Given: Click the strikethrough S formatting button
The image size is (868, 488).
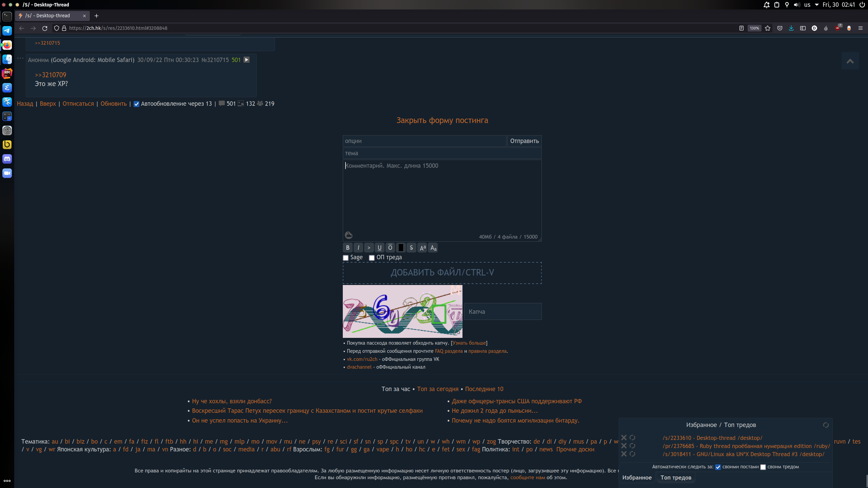Looking at the screenshot, I should [411, 248].
